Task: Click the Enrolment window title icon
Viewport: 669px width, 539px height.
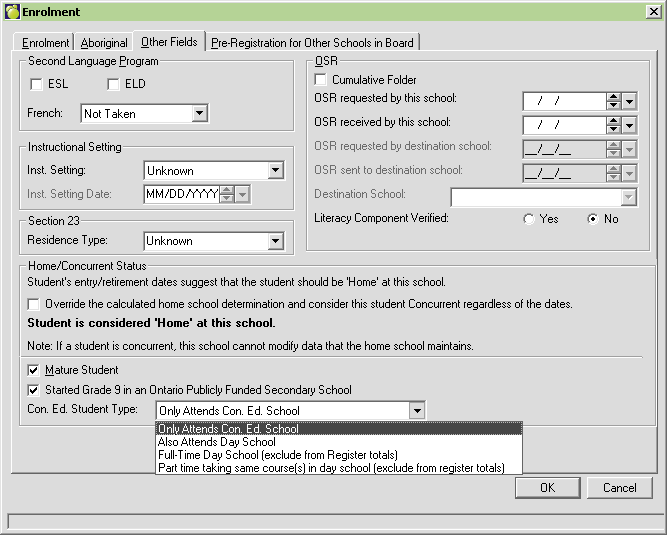Action: (12, 11)
